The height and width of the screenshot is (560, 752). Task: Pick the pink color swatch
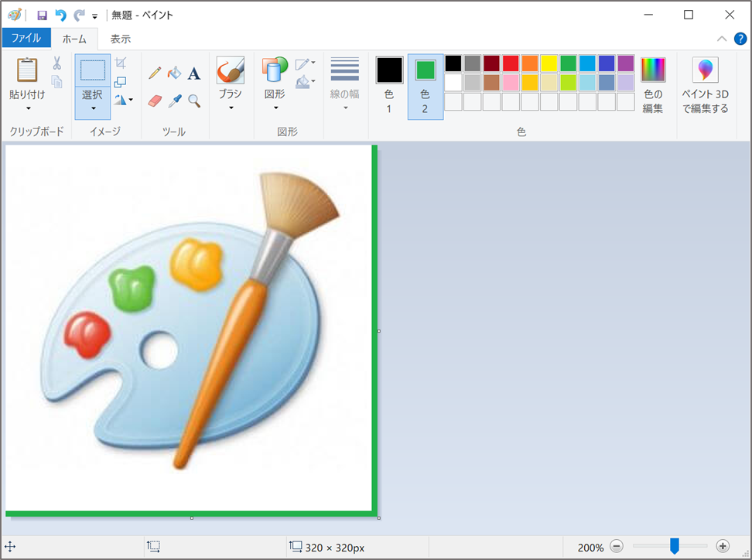click(x=511, y=83)
